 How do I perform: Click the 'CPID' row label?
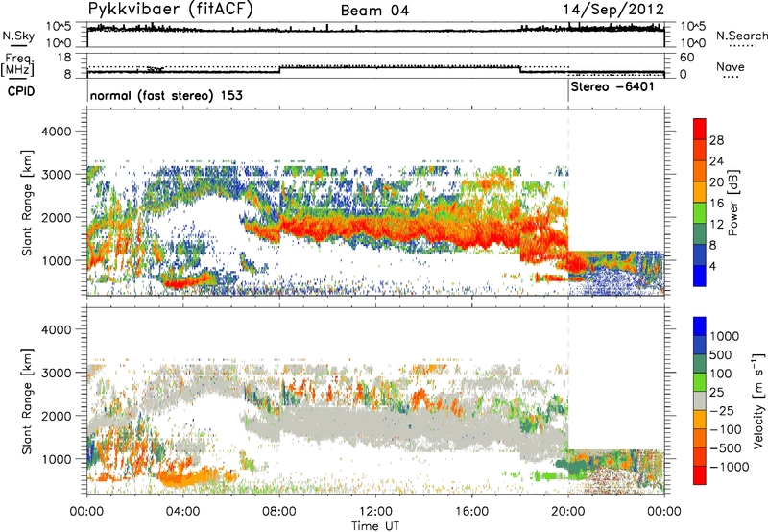21,91
